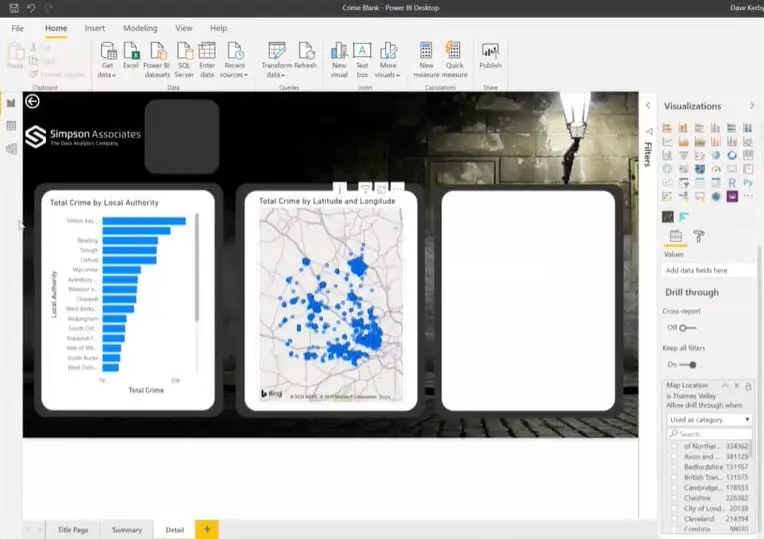Open the View ribbon tab
This screenshot has height=539, width=764.
tap(184, 28)
